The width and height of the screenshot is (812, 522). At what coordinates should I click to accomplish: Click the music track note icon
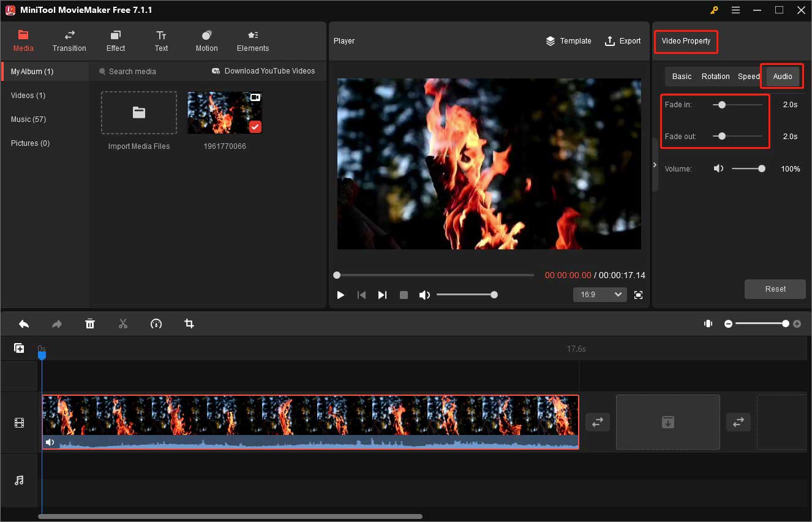pos(19,480)
